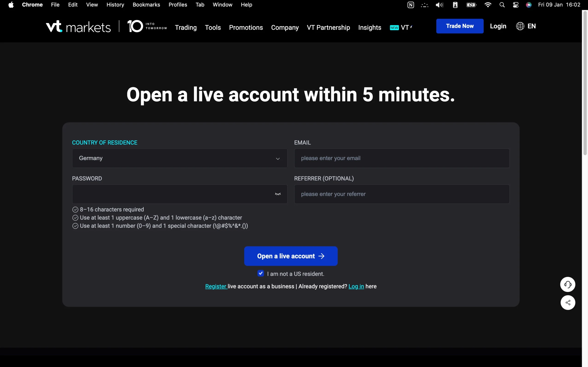Viewport: 588px width, 367px height.
Task: Open the Trading navigation menu
Action: coord(186,28)
